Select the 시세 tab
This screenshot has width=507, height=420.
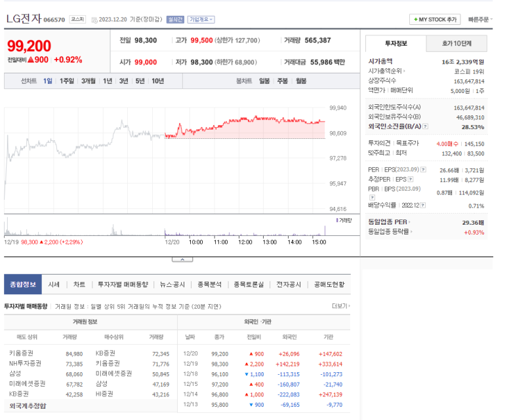pos(54,284)
